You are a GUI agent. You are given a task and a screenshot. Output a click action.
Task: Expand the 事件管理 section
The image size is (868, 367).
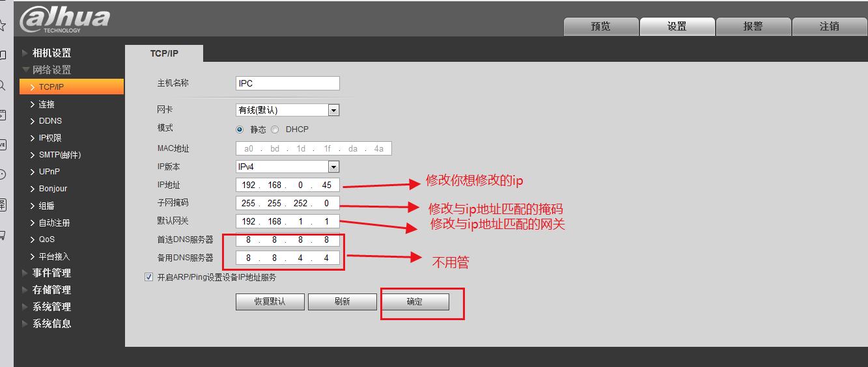tap(51, 273)
